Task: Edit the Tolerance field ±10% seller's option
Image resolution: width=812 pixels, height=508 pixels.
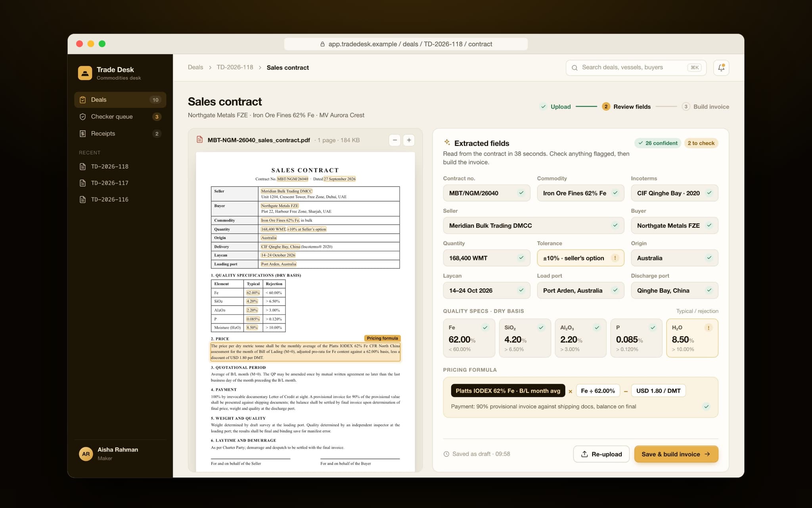Action: (x=580, y=258)
